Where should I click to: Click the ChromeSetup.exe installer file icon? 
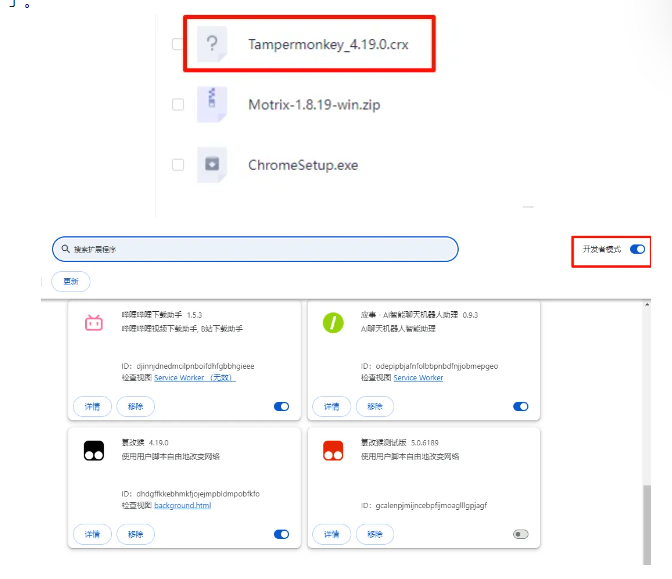[212, 165]
